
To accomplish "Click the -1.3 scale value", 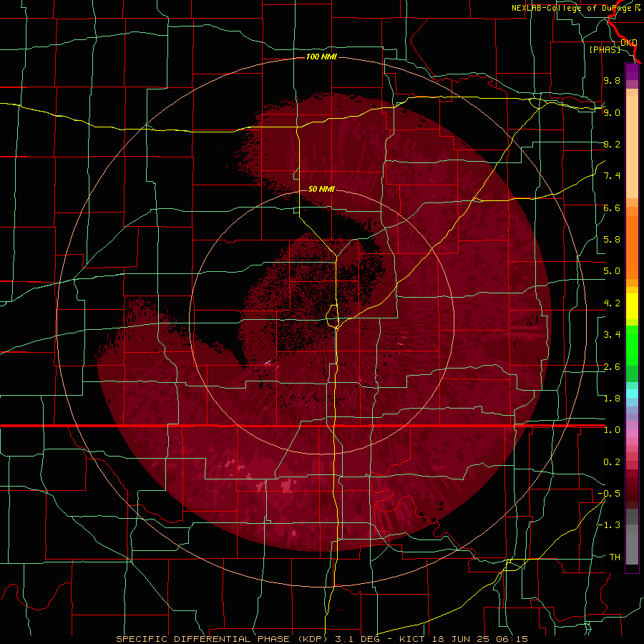I will click(609, 525).
